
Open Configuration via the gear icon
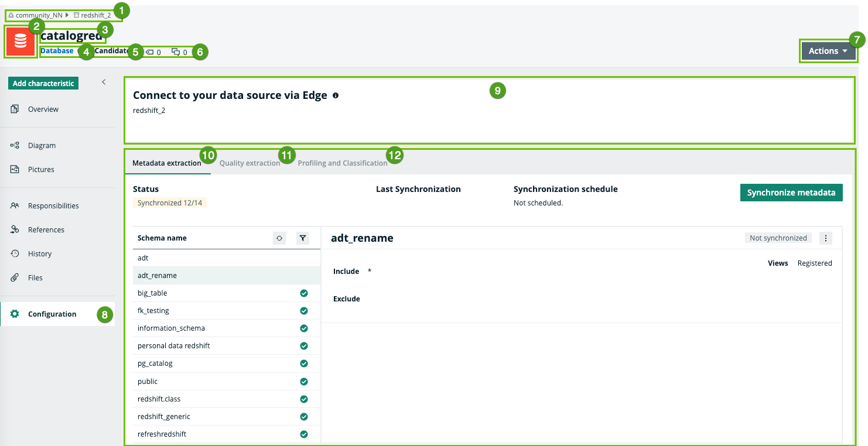15,314
